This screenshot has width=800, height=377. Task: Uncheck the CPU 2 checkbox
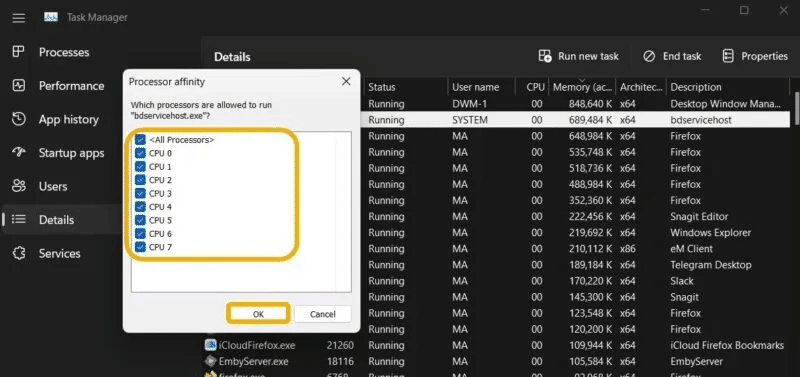(140, 180)
